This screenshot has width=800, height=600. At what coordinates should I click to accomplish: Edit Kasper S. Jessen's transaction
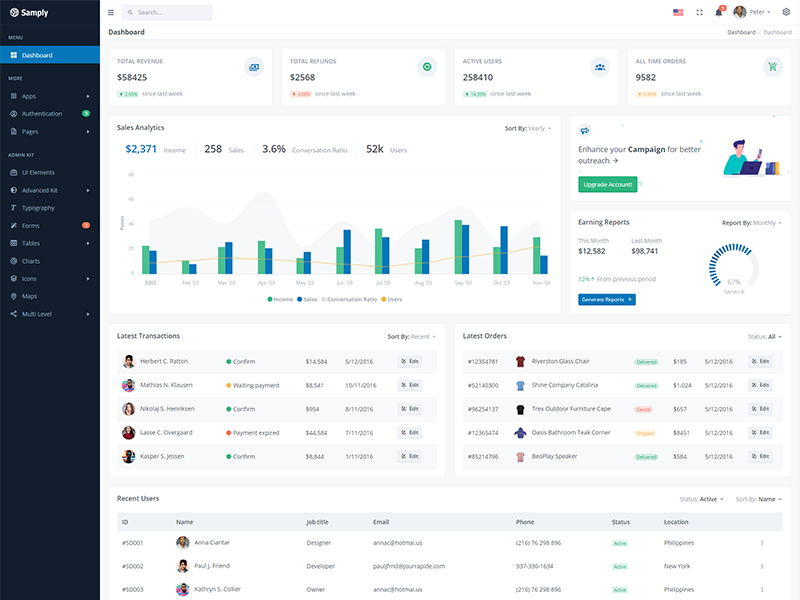(410, 457)
